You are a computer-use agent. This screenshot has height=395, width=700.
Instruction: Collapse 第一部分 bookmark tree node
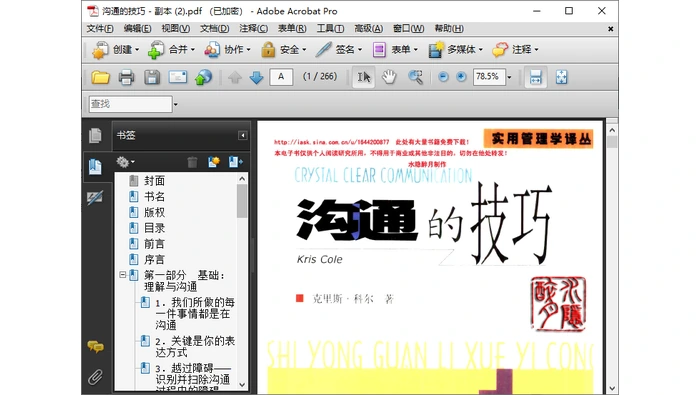click(x=122, y=275)
